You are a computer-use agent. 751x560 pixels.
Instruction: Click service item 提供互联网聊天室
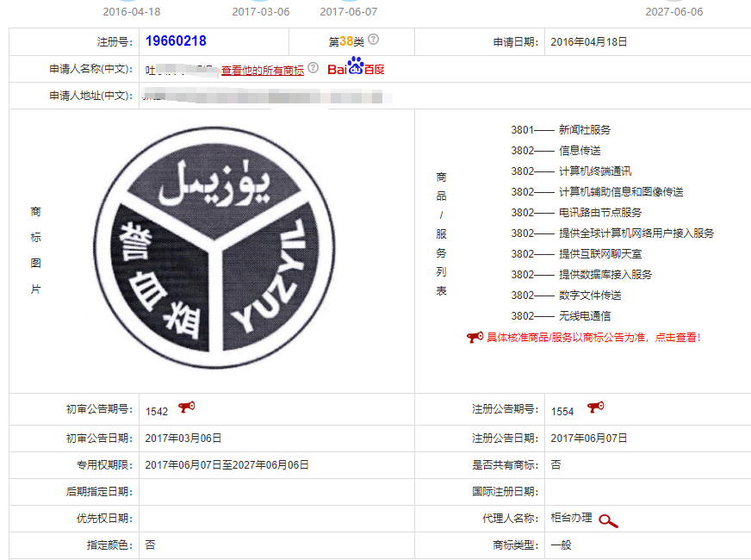600,253
